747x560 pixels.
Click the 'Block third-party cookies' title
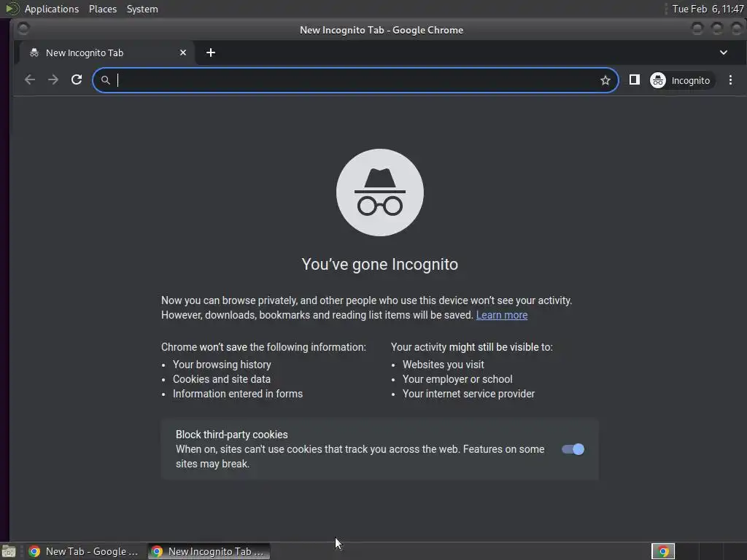pyautogui.click(x=231, y=435)
